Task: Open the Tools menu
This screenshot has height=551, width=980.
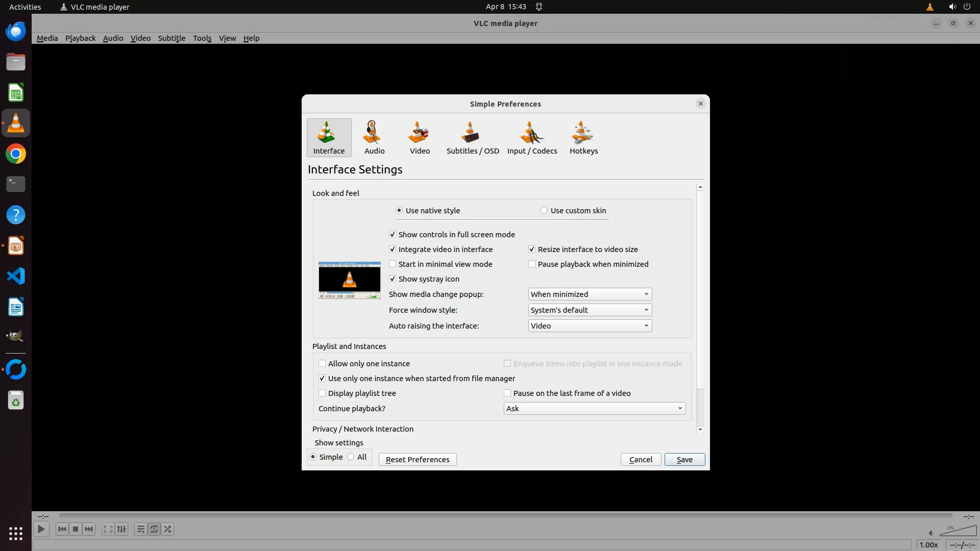Action: click(x=202, y=38)
